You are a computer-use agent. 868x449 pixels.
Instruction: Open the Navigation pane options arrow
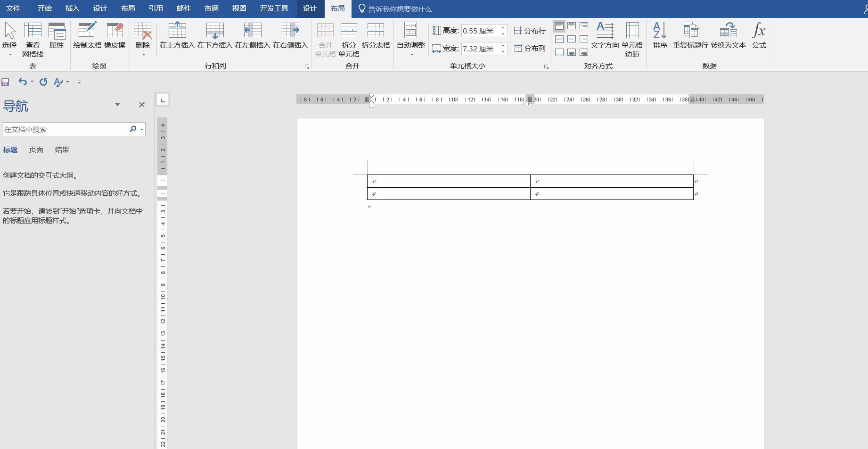118,105
